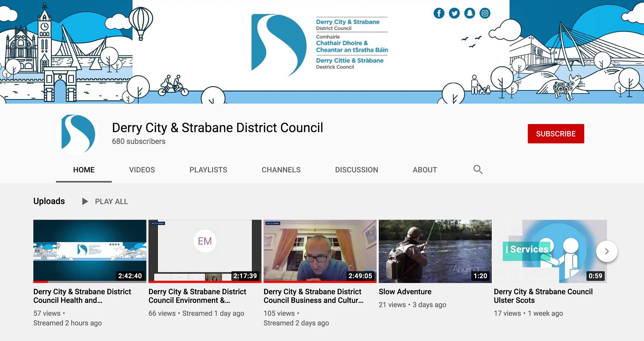Screen dimensions: 644x341
Task: Open the Snapchat icon in the banner
Action: [469, 13]
